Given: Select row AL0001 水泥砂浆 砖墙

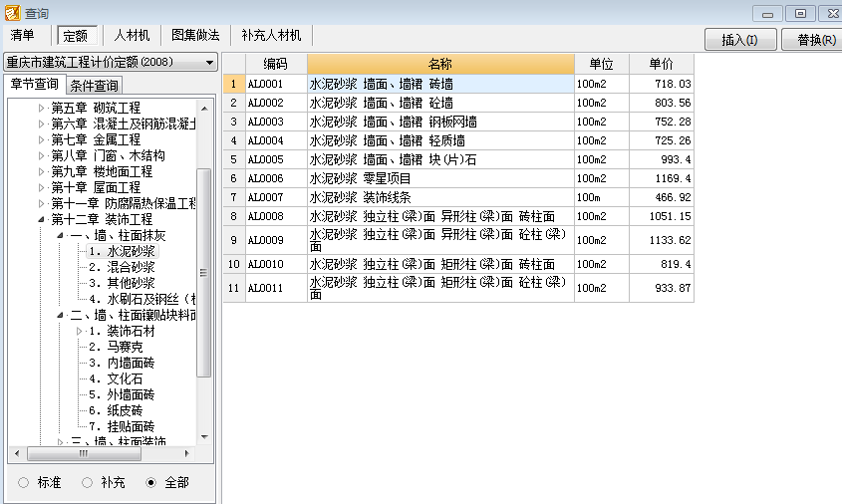Looking at the screenshot, I should coord(458,84).
